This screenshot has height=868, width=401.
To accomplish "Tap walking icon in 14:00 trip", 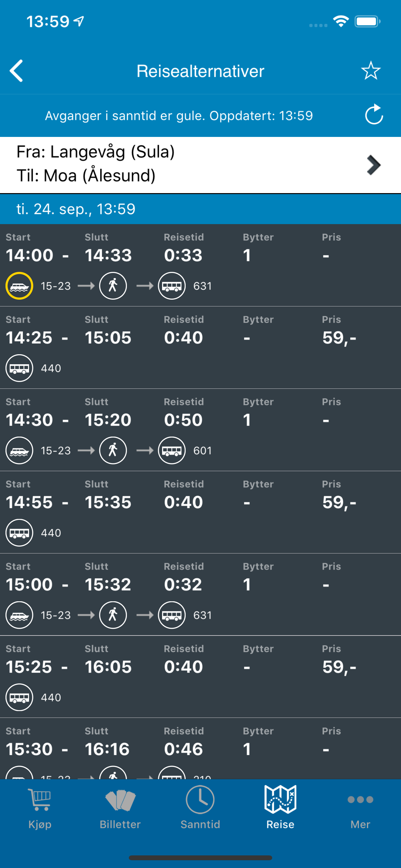I will (113, 286).
